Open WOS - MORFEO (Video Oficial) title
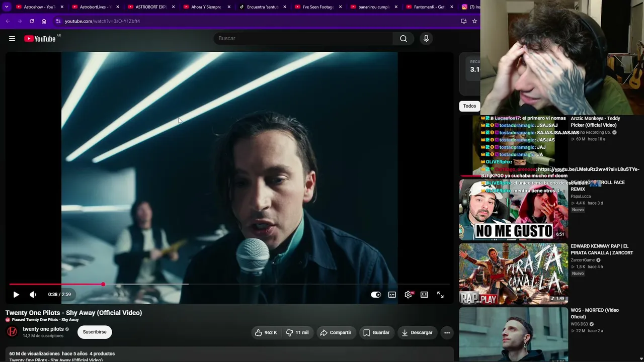 pyautogui.click(x=595, y=313)
